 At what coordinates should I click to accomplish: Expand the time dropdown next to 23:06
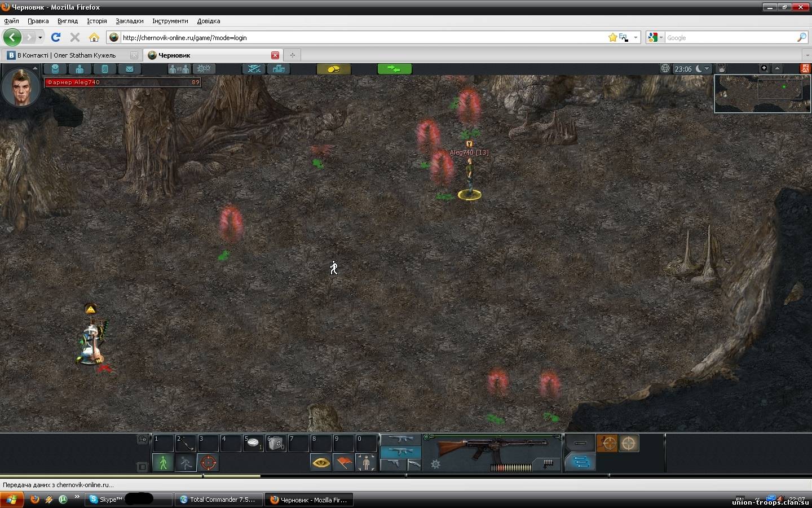point(707,69)
